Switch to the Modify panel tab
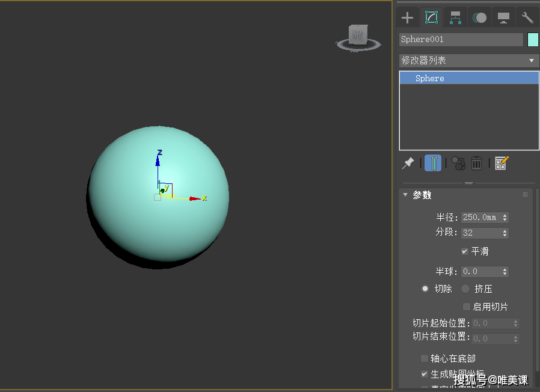Screen dimensions: 540x392 click(431, 17)
